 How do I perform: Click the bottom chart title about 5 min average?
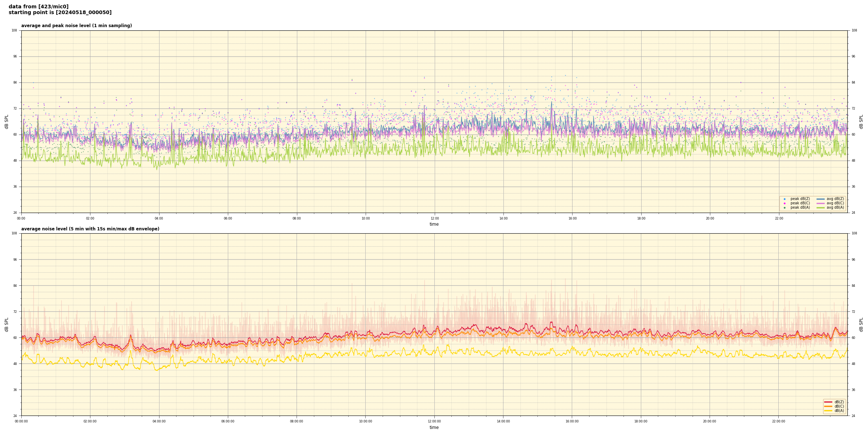pos(90,229)
